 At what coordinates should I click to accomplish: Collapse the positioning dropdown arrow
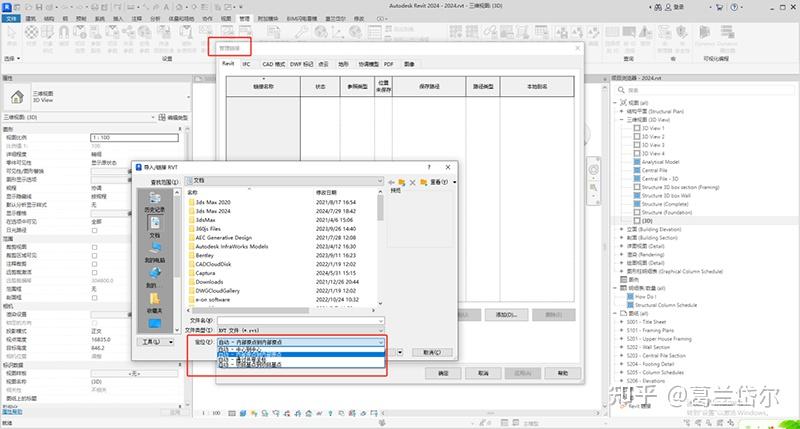click(x=381, y=342)
